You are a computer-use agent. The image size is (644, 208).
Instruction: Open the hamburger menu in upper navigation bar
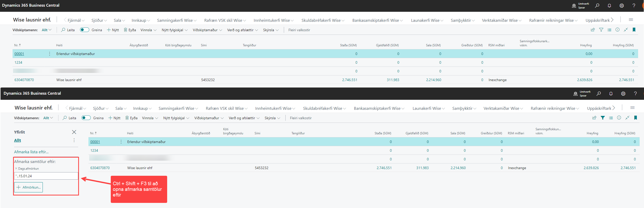pos(631,20)
